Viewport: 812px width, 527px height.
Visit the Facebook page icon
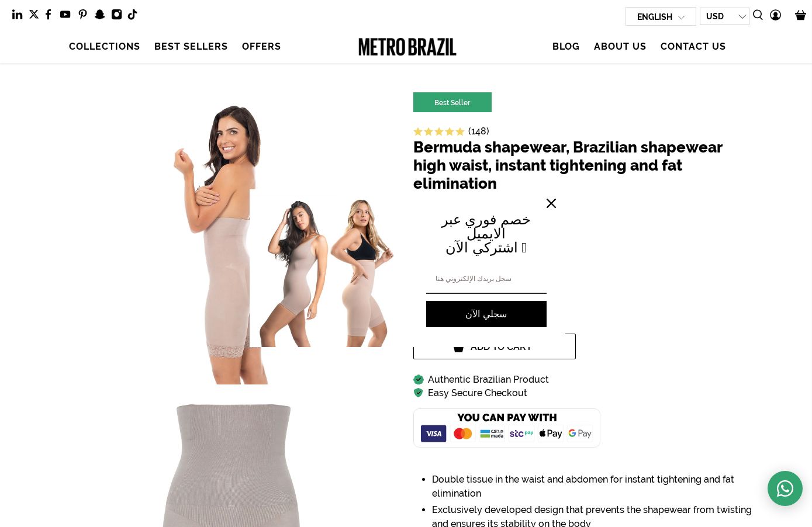click(49, 15)
